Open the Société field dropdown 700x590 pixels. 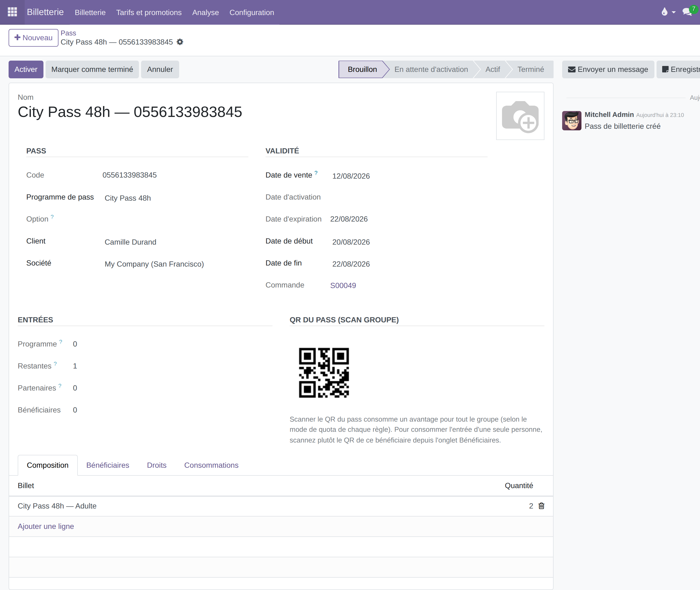176,264
